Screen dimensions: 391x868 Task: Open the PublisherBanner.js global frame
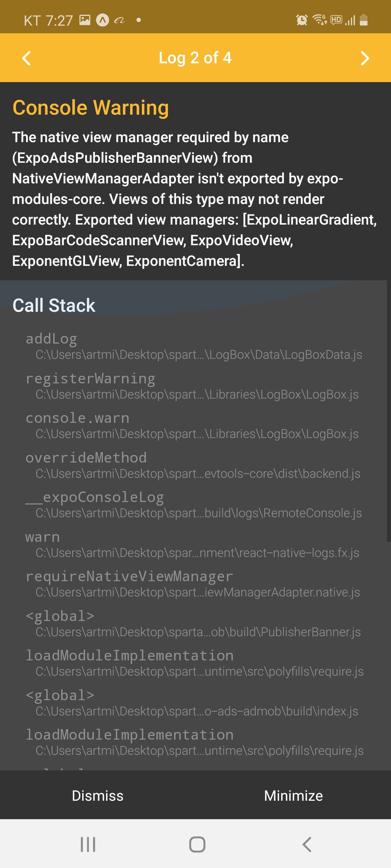(194, 624)
